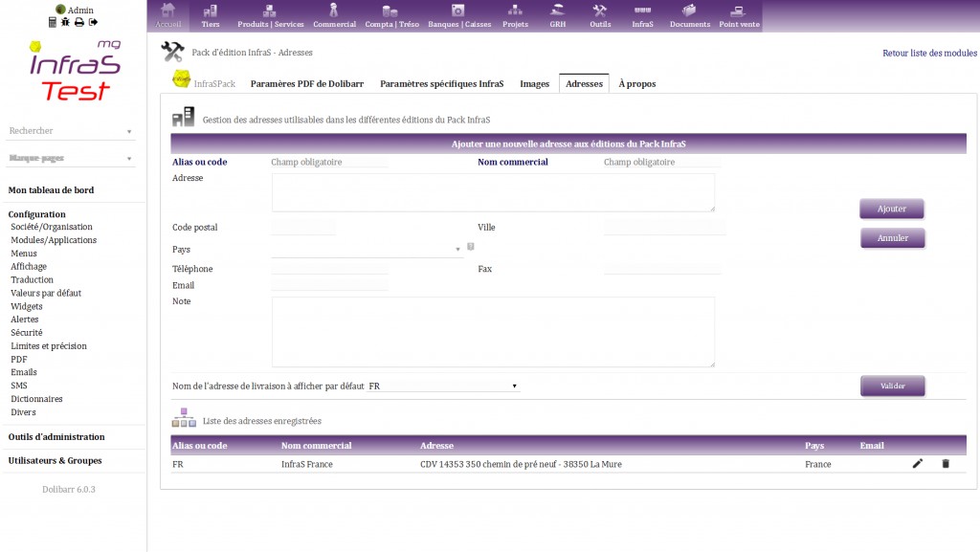Open default delivery address dropdown showing FR
This screenshot has width=980, height=552.
click(443, 386)
